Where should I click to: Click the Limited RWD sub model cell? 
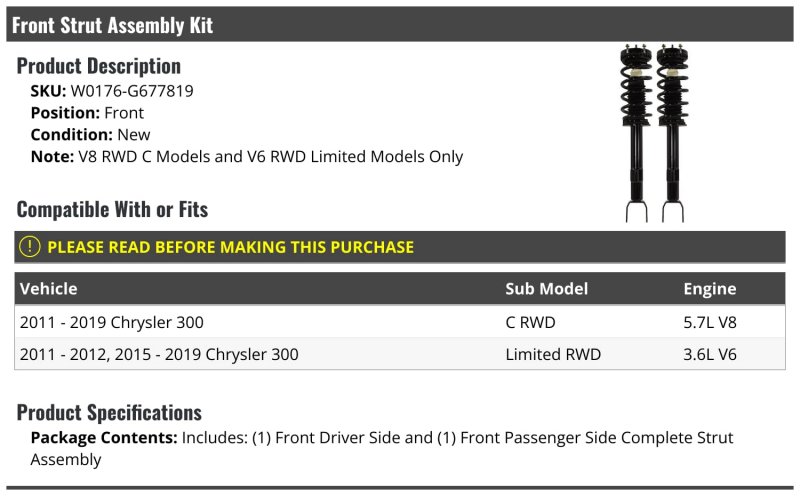coord(553,354)
